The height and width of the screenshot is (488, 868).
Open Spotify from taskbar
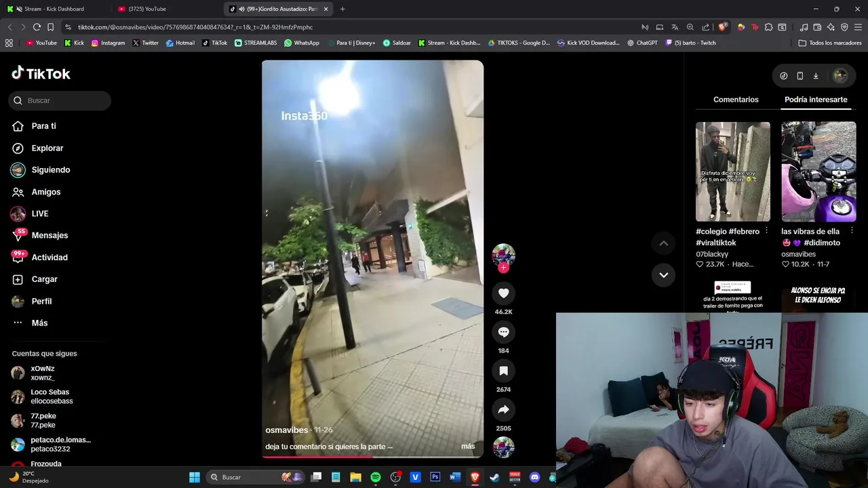376,477
